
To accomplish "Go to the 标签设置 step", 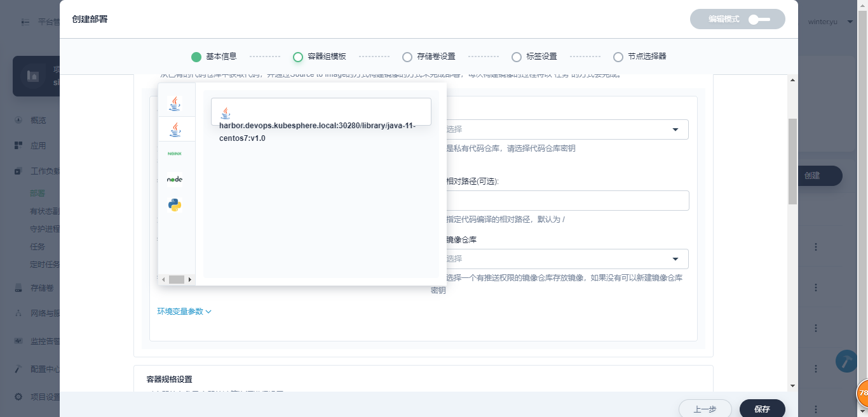I will point(534,56).
